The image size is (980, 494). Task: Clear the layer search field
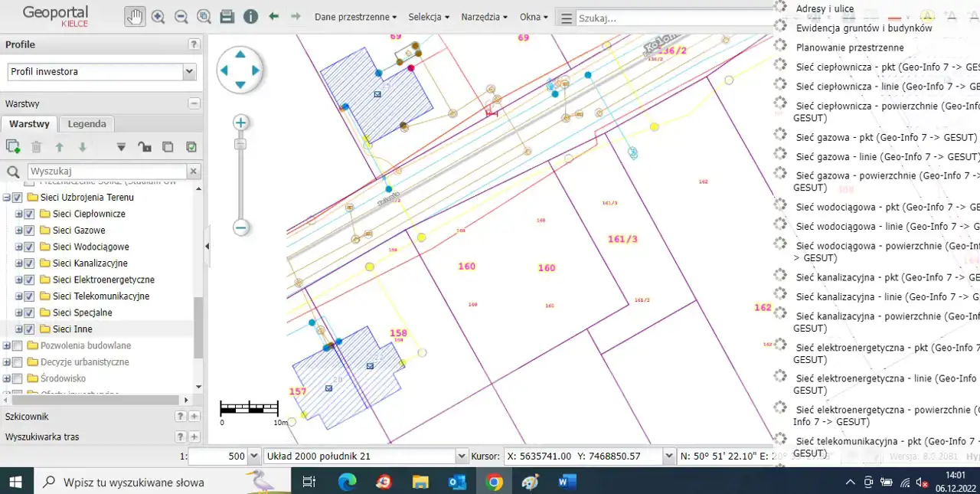[194, 172]
